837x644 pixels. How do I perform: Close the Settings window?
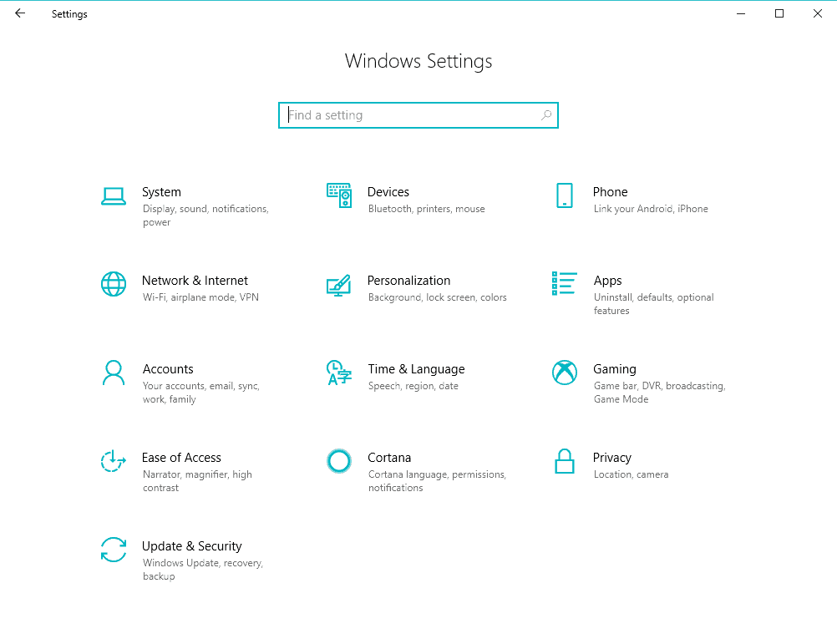817,13
